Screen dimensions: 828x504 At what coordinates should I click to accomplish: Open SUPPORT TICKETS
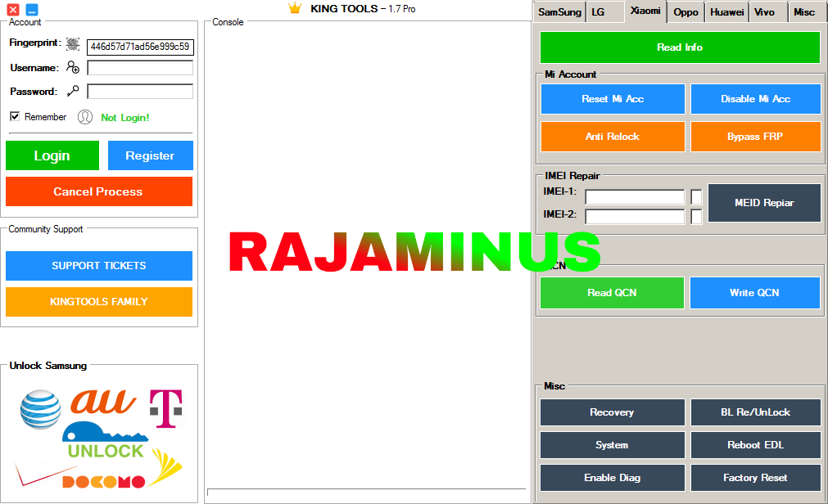coord(99,265)
